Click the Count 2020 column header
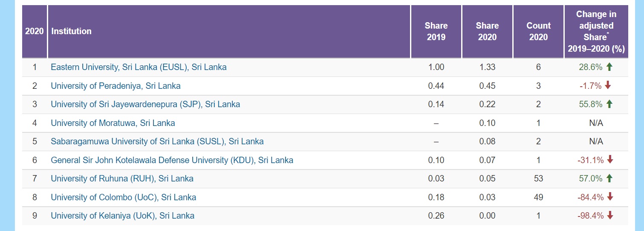644x231 pixels. [x=538, y=32]
